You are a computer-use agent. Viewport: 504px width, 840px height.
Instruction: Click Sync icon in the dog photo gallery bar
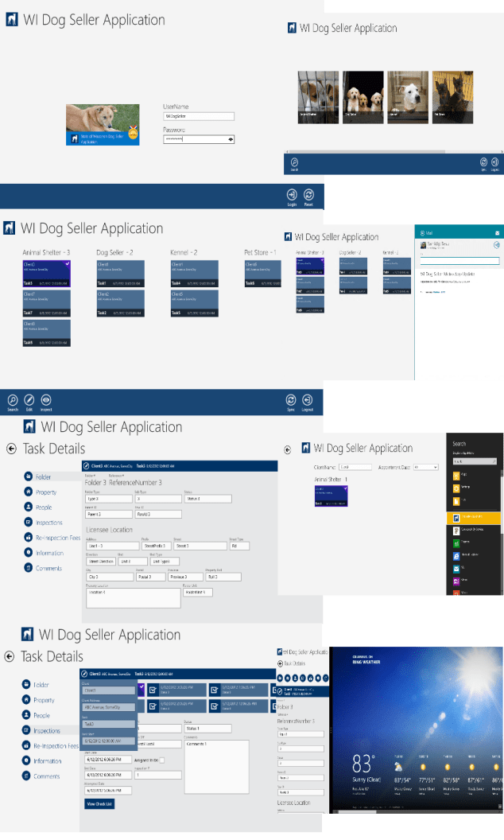coord(483,161)
